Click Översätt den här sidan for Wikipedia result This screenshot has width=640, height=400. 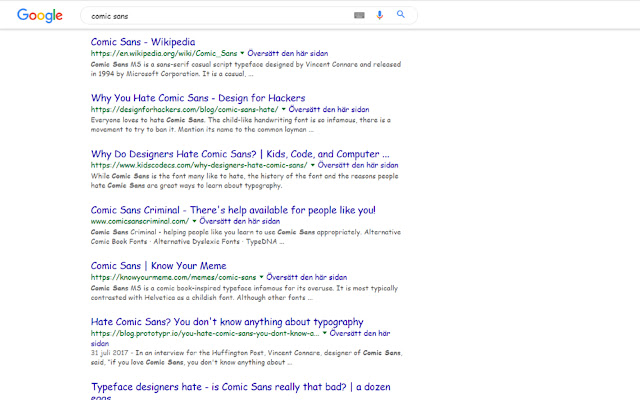coord(288,53)
